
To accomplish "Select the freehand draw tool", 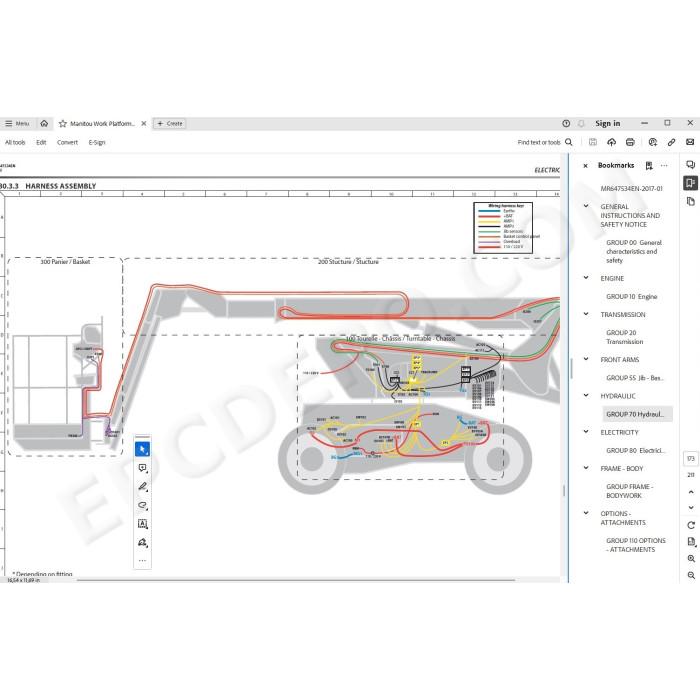I will click(x=142, y=505).
